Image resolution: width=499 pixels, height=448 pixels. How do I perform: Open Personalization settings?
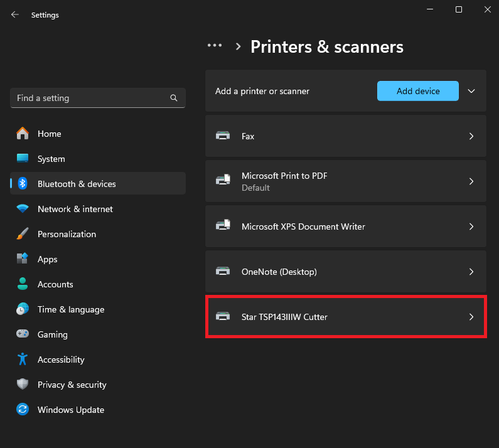click(98, 234)
